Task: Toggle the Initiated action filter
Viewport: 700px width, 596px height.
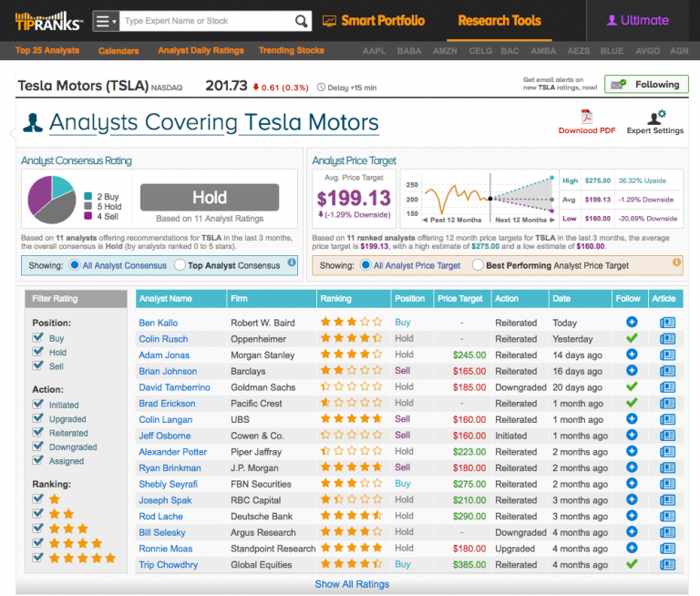Action: pyautogui.click(x=38, y=404)
